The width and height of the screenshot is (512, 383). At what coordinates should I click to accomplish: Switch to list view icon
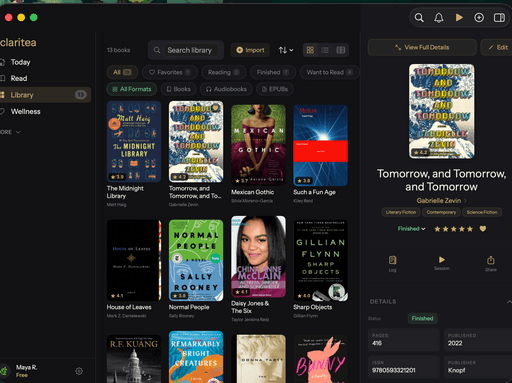[x=325, y=50]
